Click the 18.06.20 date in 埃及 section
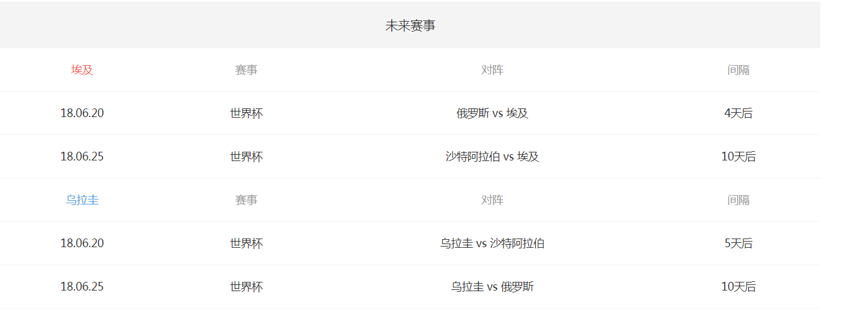 pyautogui.click(x=82, y=113)
